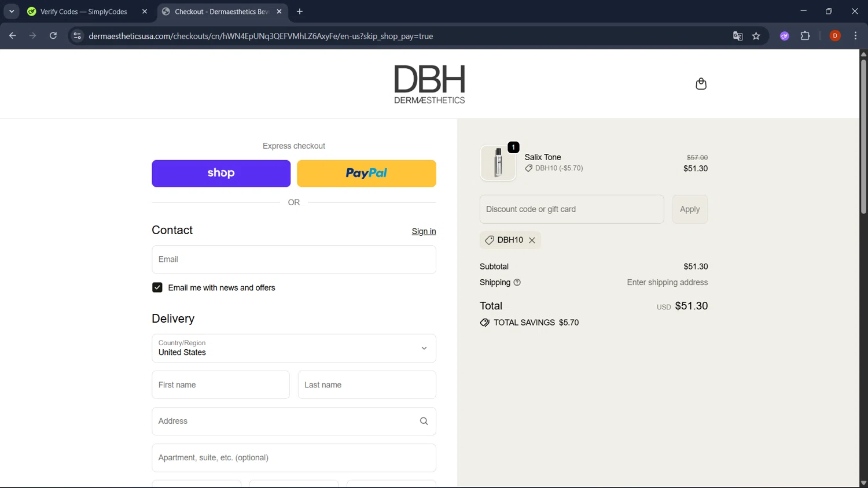Screen dimensions: 868x488
Task: Open the purple extension icon in the toolbar
Action: (785, 36)
